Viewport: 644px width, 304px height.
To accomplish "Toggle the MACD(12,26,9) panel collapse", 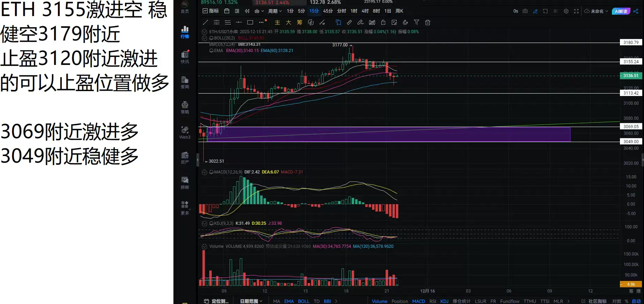I will coord(204,172).
